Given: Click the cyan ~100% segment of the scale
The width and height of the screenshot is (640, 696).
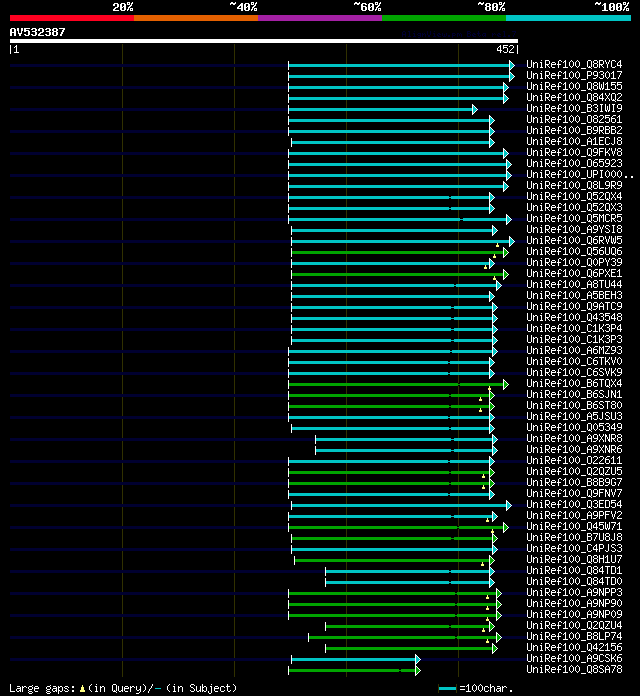Looking at the screenshot, I should click(x=568, y=18).
